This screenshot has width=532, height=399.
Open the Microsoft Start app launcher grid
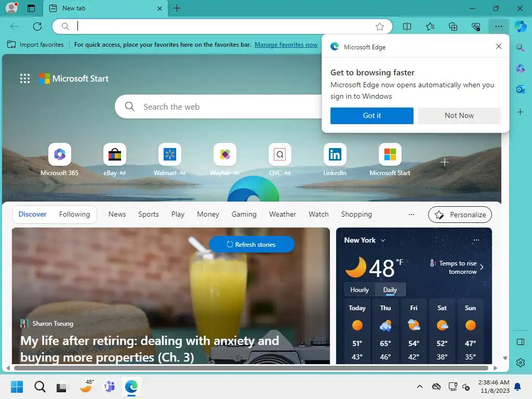tap(25, 78)
